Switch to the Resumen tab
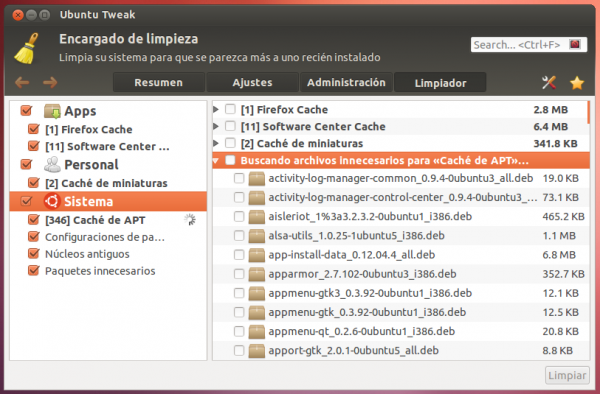 (159, 82)
